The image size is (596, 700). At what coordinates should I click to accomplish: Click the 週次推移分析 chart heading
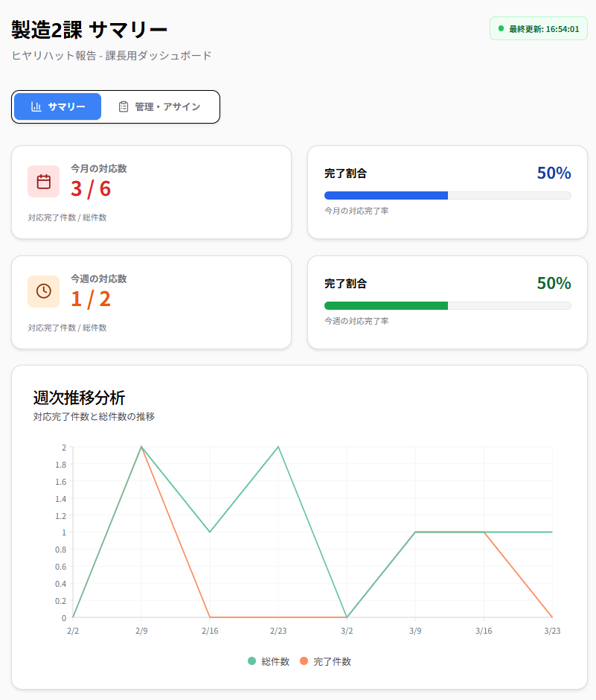79,397
